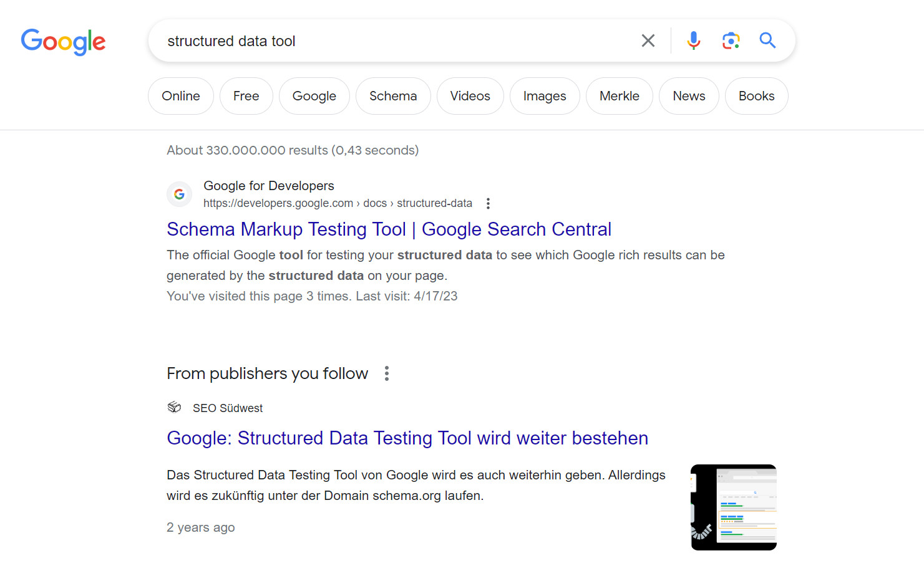Click the magnifying glass search icon
Image resolution: width=924 pixels, height=576 pixels.
(767, 41)
